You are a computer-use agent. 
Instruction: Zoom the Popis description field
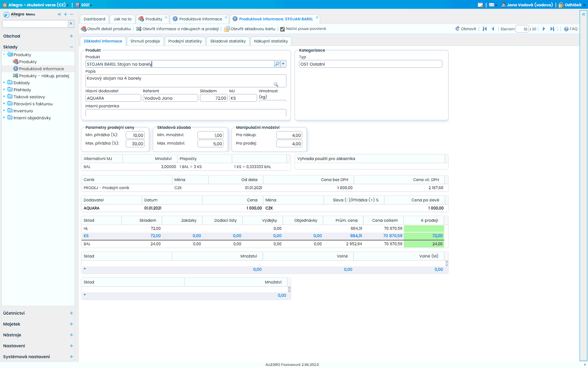tap(276, 84)
